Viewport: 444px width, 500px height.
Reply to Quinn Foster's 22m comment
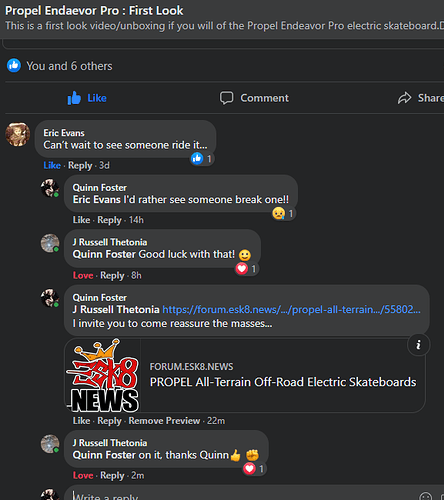(109, 421)
